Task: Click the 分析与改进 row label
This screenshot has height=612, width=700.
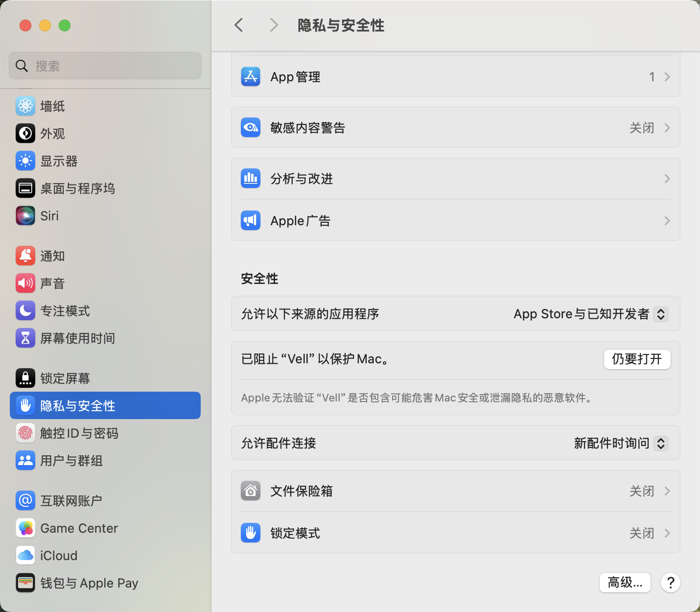Action: (302, 179)
